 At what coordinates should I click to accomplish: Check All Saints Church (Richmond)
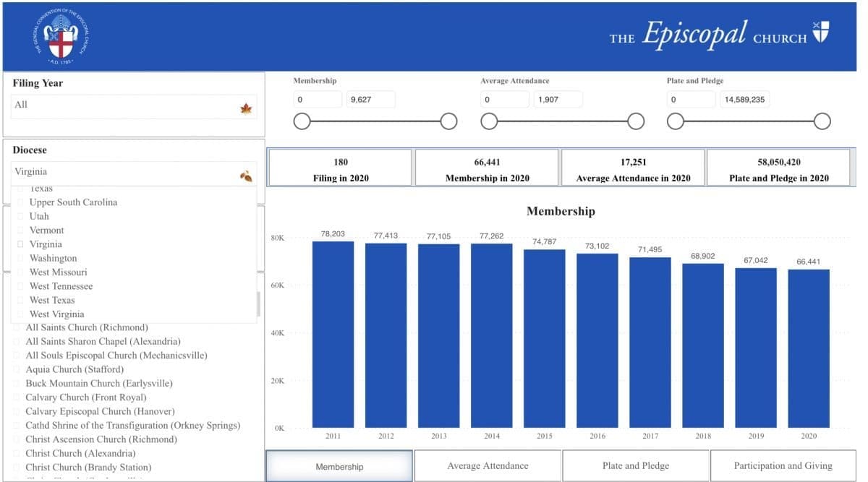point(17,327)
